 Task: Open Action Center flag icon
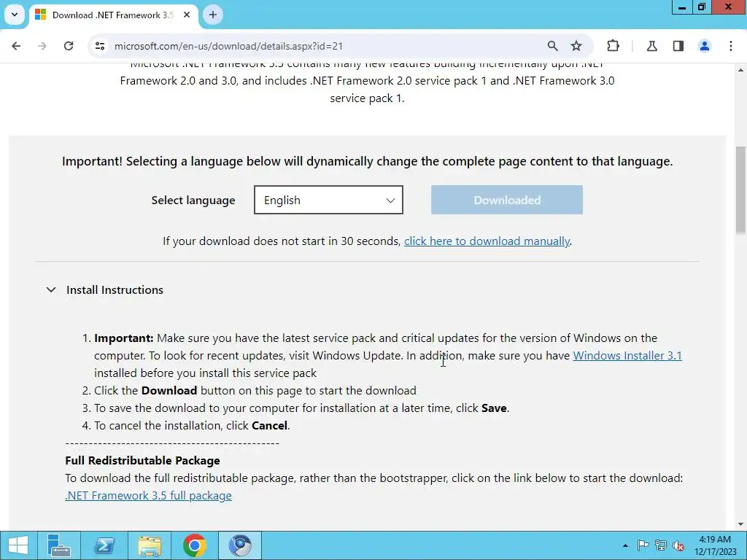(x=643, y=545)
